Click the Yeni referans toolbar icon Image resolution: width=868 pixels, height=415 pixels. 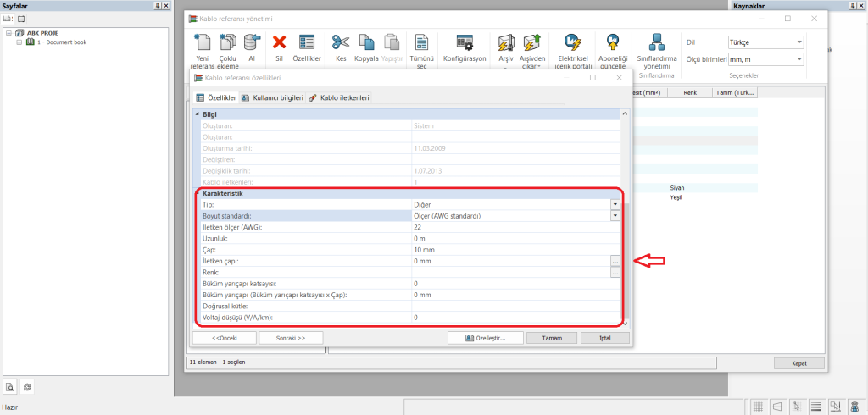tap(202, 42)
